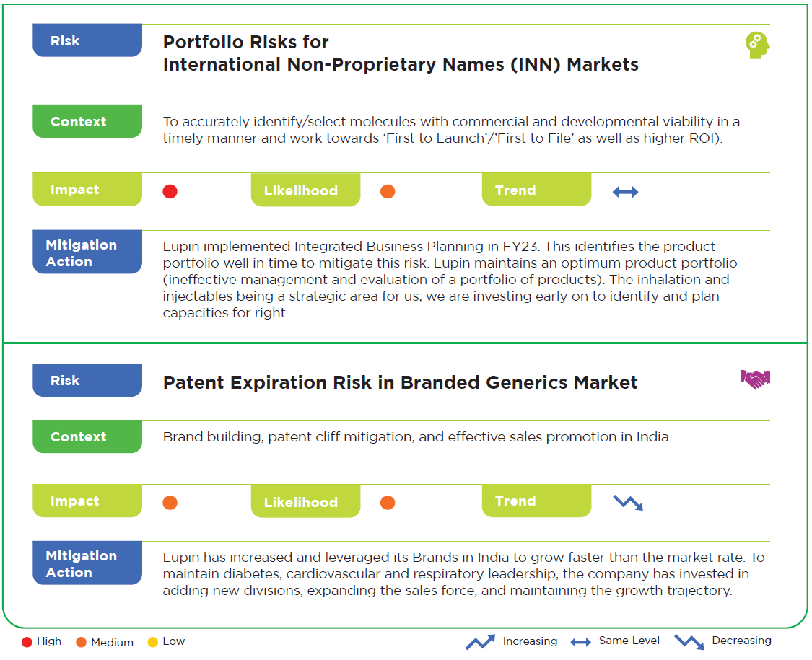The image size is (812, 660).
Task: Click the Increasing arrow icon in legend
Action: pyautogui.click(x=480, y=641)
